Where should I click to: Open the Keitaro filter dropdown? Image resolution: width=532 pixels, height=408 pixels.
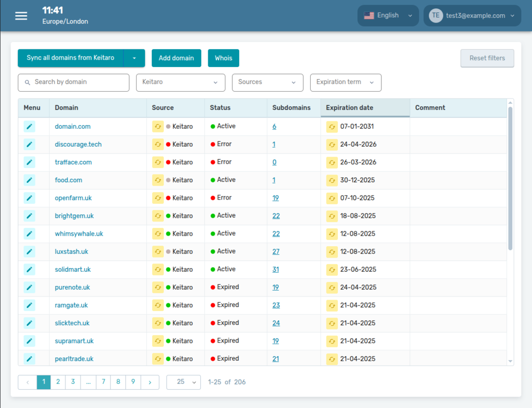click(180, 82)
